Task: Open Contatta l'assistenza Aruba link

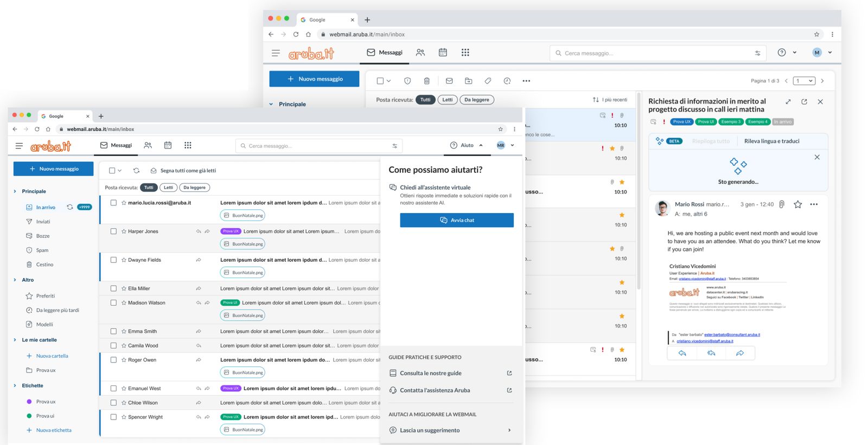Action: [x=435, y=390]
